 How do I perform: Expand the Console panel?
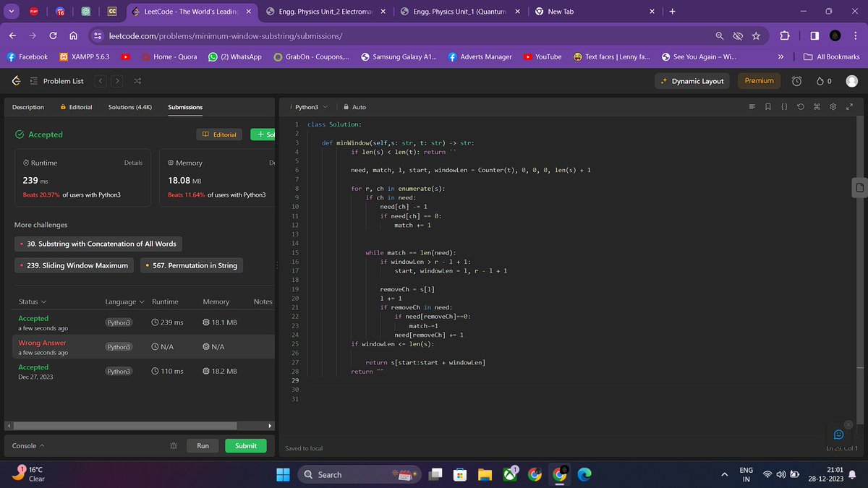[x=28, y=446]
